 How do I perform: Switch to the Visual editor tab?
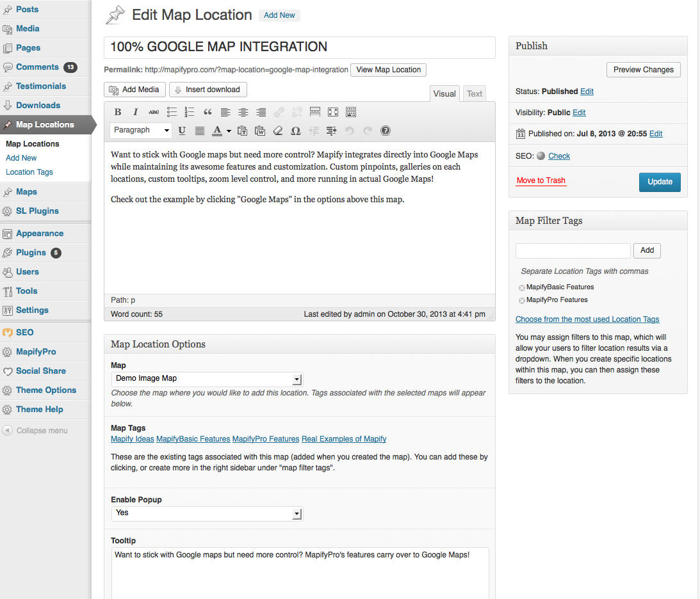(444, 93)
